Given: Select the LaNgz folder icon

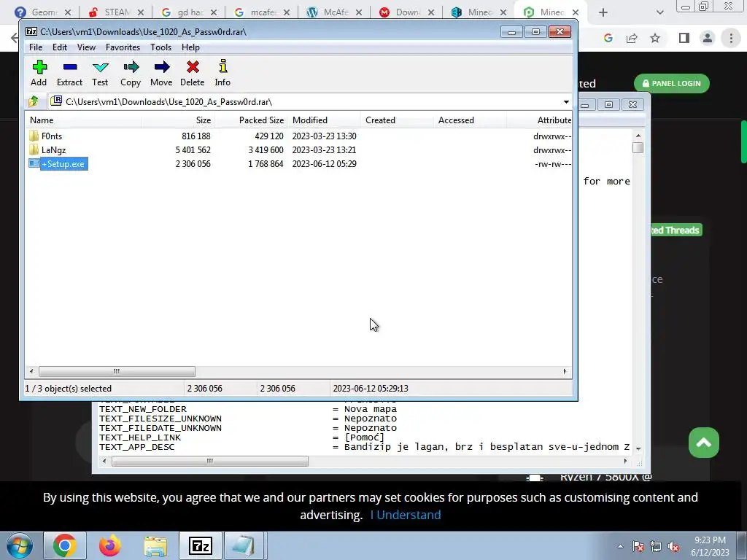Looking at the screenshot, I should [x=34, y=149].
